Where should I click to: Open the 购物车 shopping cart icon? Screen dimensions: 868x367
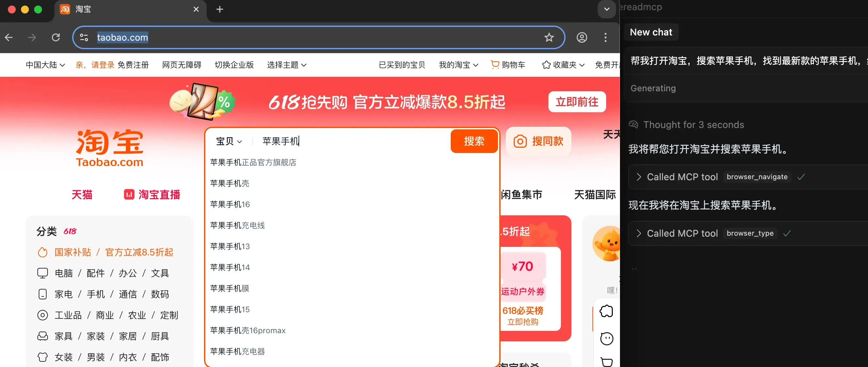[495, 64]
